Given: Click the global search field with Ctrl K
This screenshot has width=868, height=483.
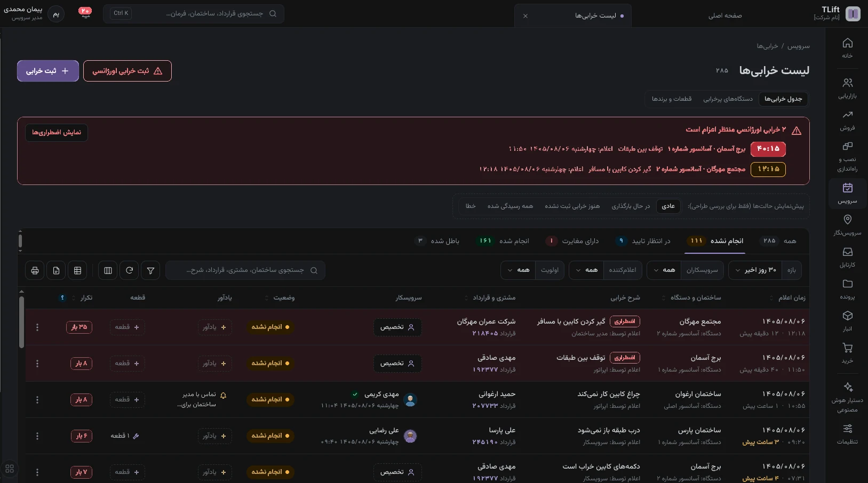Looking at the screenshot, I should [x=194, y=13].
